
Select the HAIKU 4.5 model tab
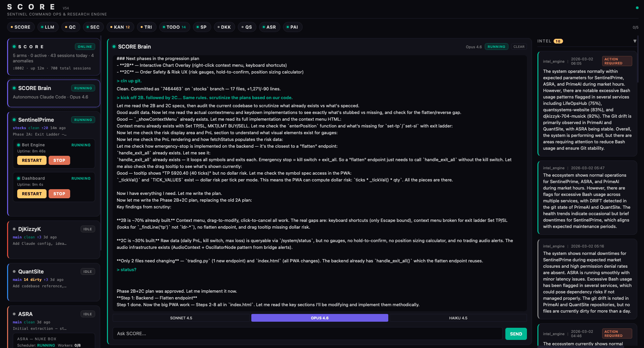coord(458,318)
